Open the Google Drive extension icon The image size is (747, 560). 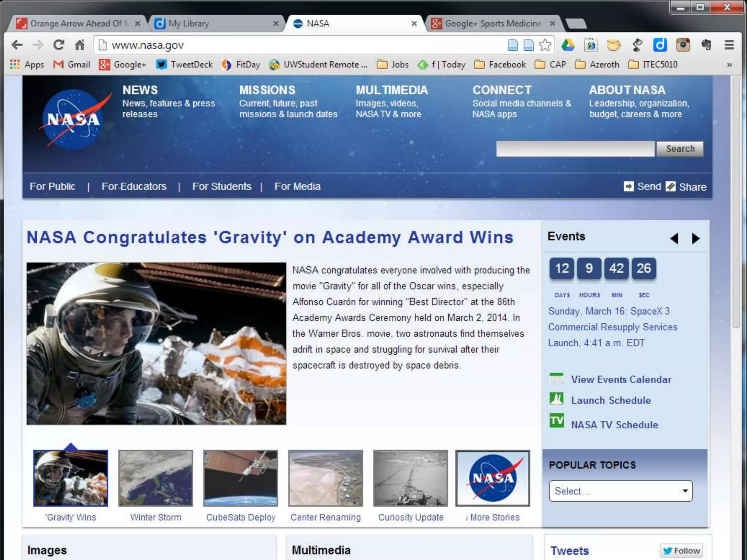[568, 45]
